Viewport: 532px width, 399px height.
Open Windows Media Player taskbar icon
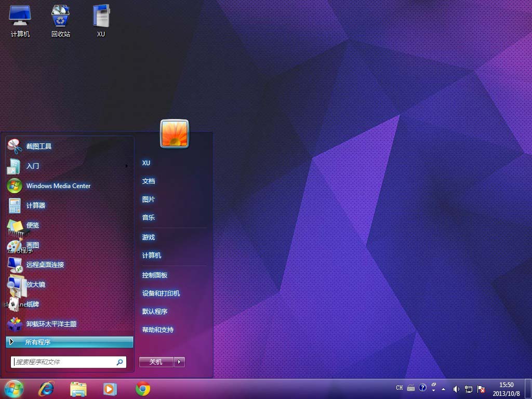coord(110,388)
